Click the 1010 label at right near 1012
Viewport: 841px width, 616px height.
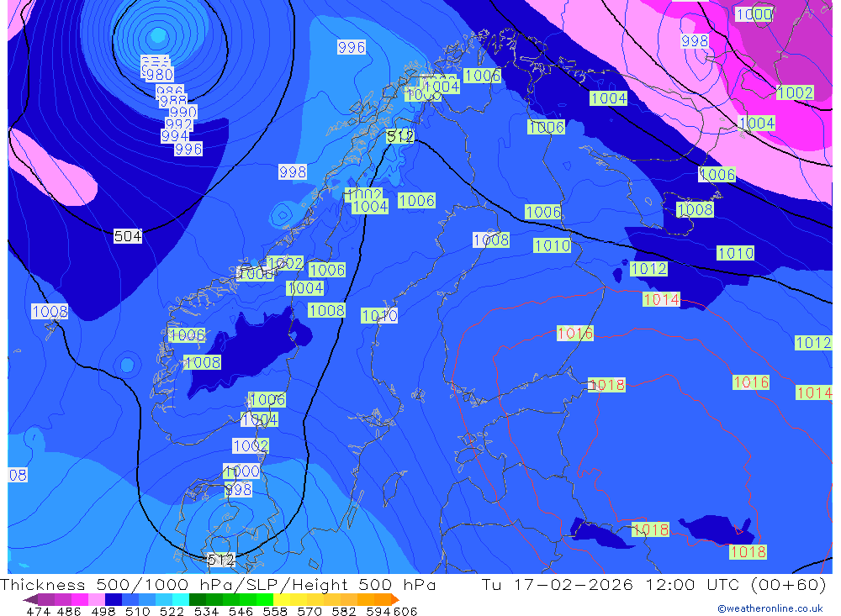735,253
